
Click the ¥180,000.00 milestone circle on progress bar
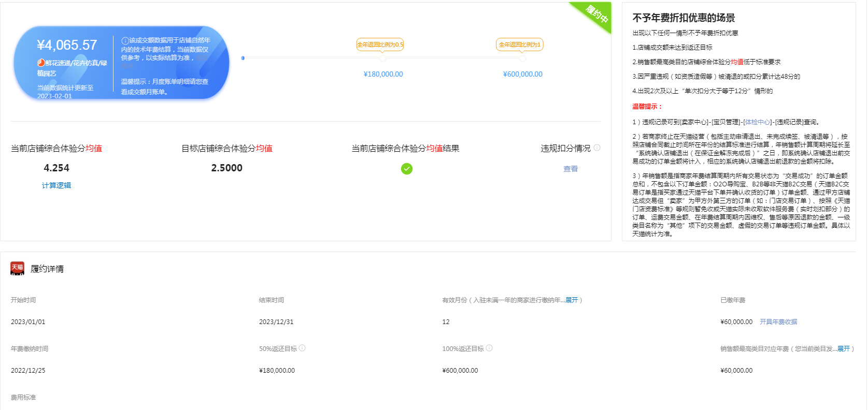click(x=382, y=58)
